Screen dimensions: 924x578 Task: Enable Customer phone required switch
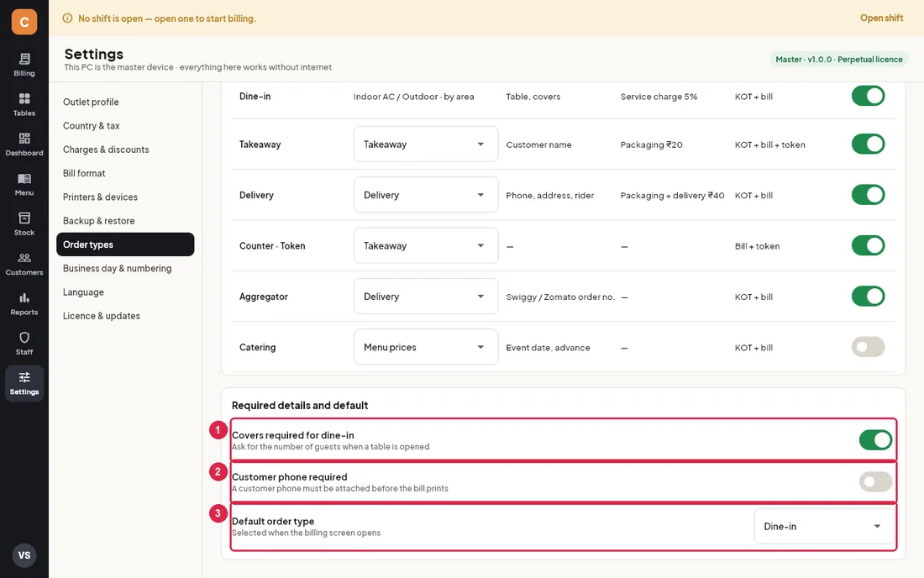[x=875, y=482]
